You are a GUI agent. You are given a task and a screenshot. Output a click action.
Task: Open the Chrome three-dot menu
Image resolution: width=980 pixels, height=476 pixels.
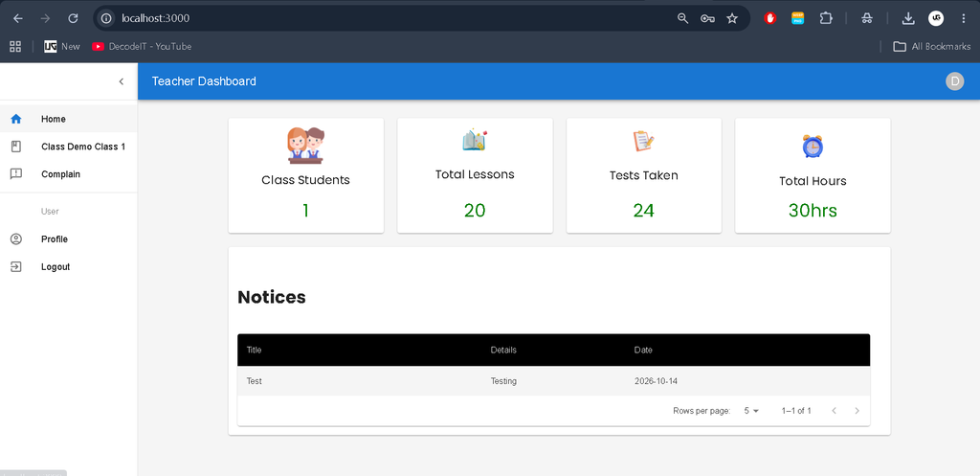click(x=963, y=19)
